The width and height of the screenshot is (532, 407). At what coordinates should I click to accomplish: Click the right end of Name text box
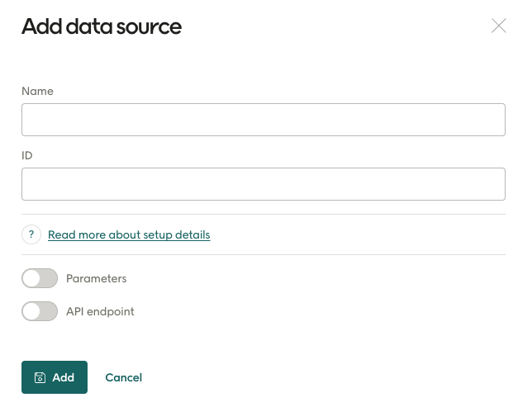point(492,120)
